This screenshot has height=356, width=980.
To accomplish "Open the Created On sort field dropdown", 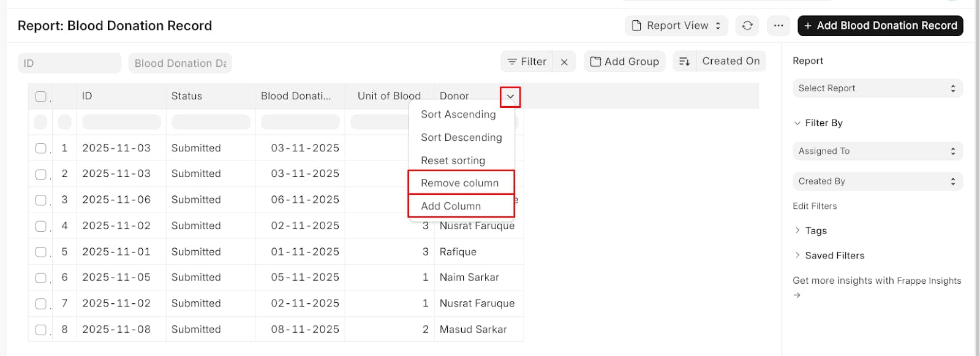I will coord(731,61).
